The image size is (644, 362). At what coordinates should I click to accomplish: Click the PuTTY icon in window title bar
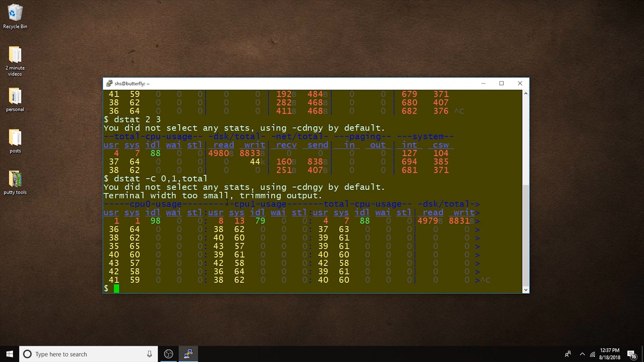109,83
